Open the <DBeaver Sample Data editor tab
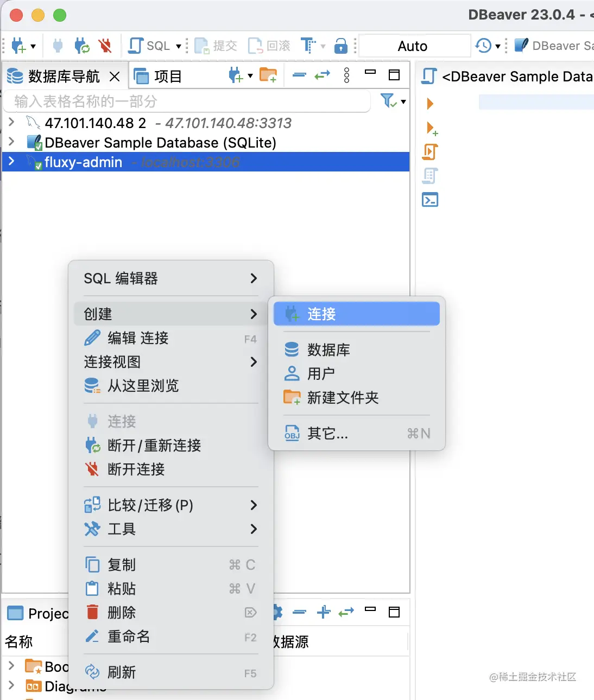The height and width of the screenshot is (700, 594). tap(507, 77)
